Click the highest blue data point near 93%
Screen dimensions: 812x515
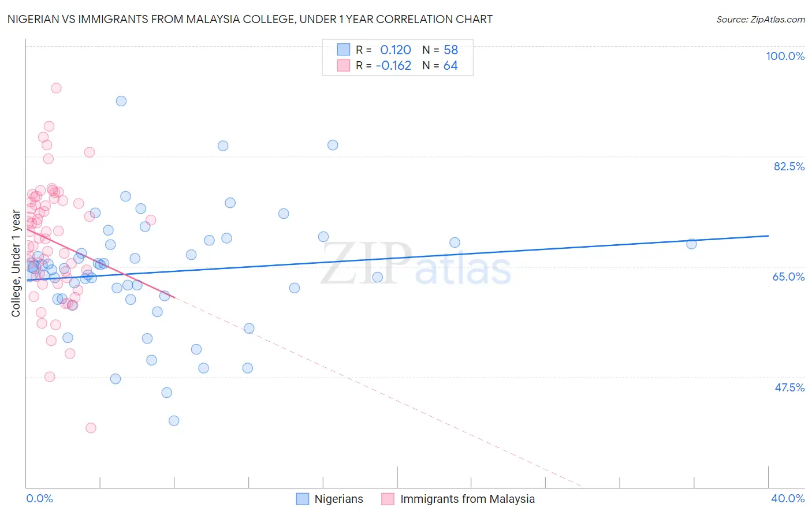pyautogui.click(x=121, y=101)
